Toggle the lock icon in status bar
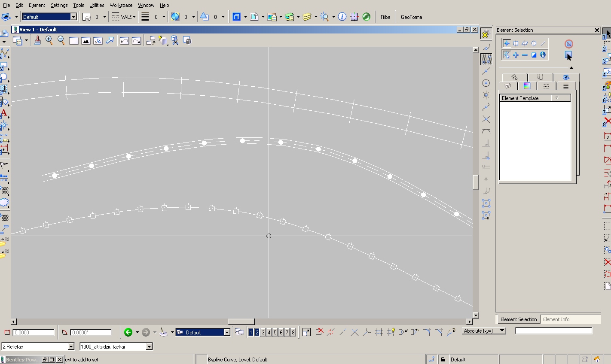 pyautogui.click(x=443, y=359)
